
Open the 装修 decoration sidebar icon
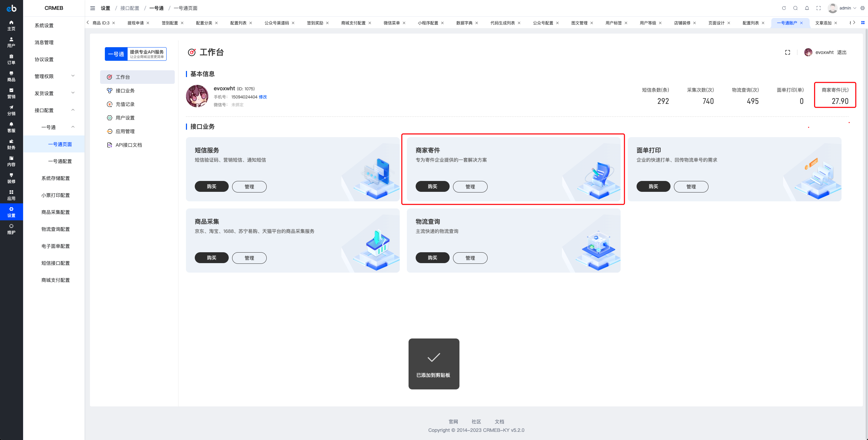coord(11,178)
